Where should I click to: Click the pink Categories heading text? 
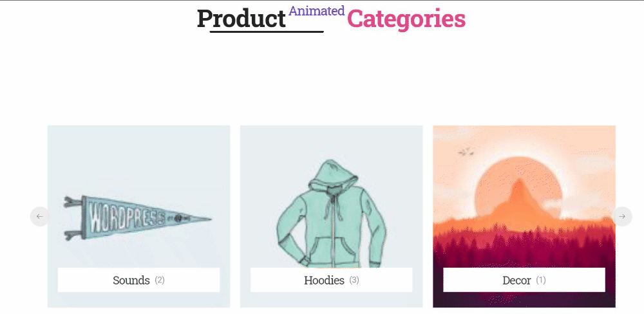click(406, 19)
